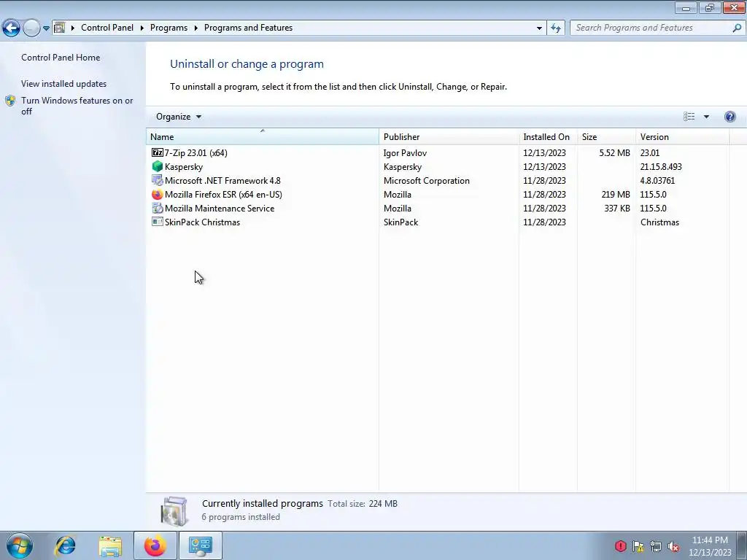Image resolution: width=747 pixels, height=560 pixels.
Task: Click the change view icon button
Action: point(689,117)
